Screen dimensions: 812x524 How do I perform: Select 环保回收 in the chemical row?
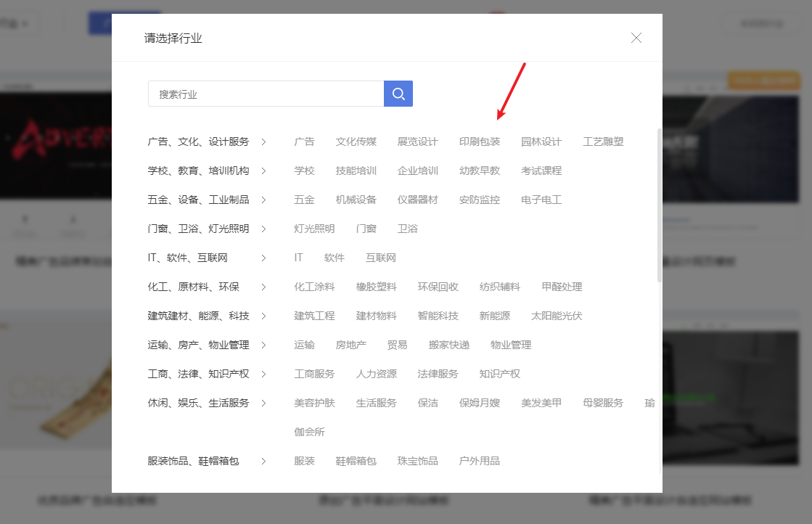coord(438,287)
